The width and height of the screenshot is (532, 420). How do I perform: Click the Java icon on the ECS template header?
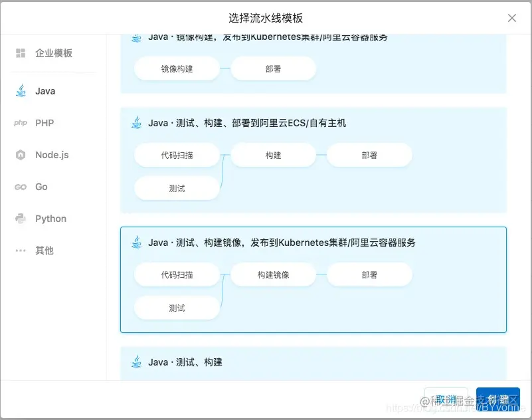pos(137,122)
